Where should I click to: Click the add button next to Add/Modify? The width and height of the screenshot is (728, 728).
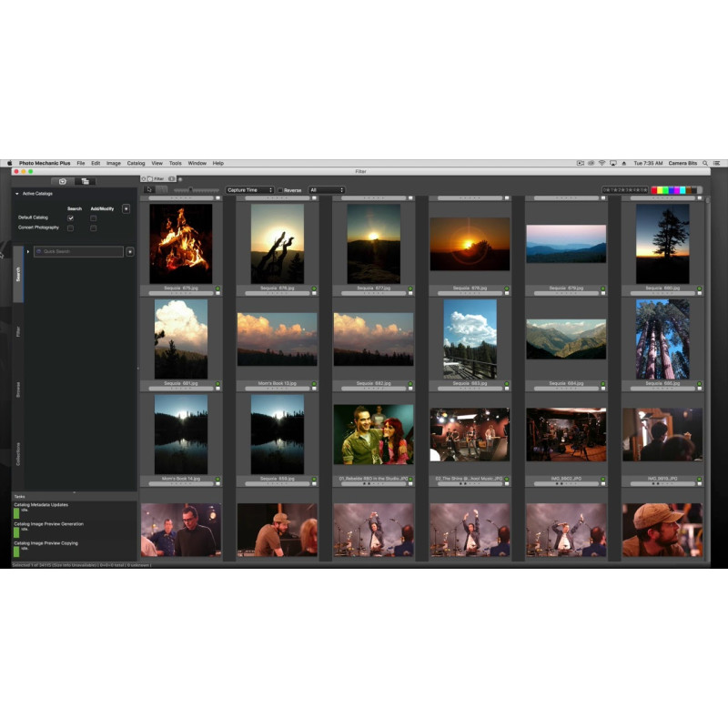(x=126, y=208)
